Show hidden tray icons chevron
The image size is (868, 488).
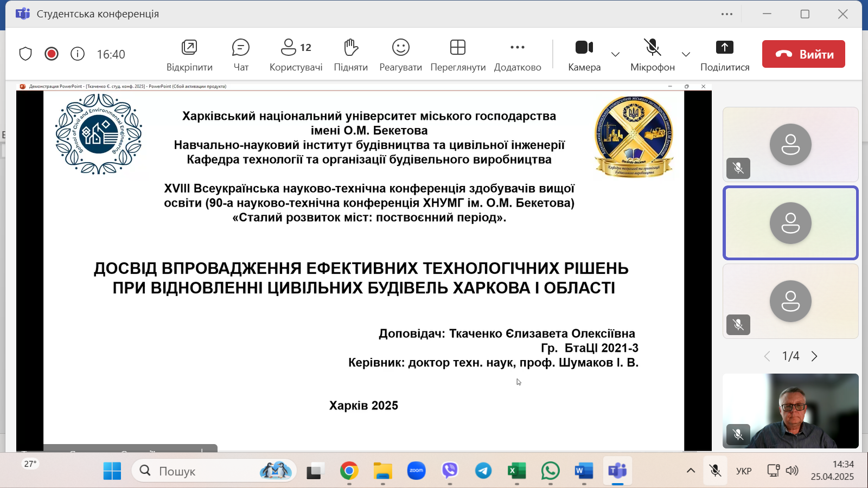pyautogui.click(x=691, y=471)
